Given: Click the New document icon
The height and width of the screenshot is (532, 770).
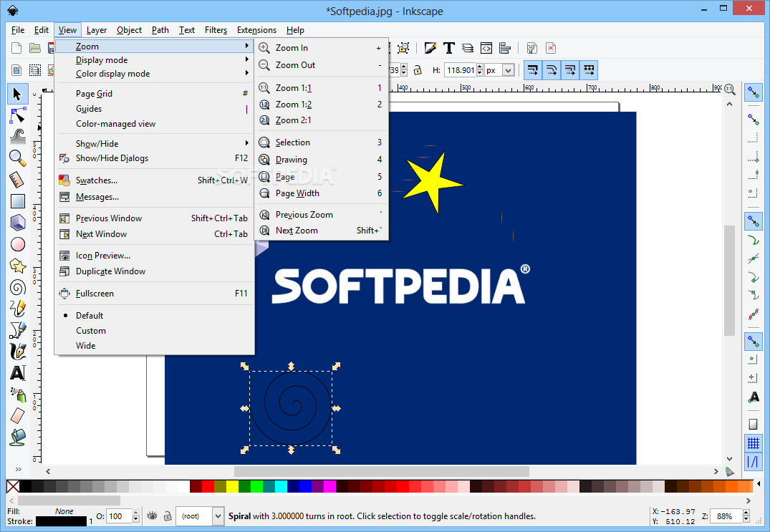Looking at the screenshot, I should point(16,48).
